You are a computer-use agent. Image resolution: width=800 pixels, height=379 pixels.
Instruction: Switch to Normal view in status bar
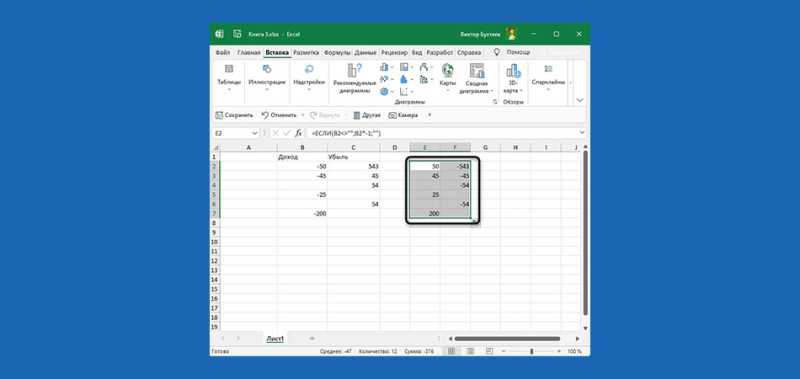point(451,351)
